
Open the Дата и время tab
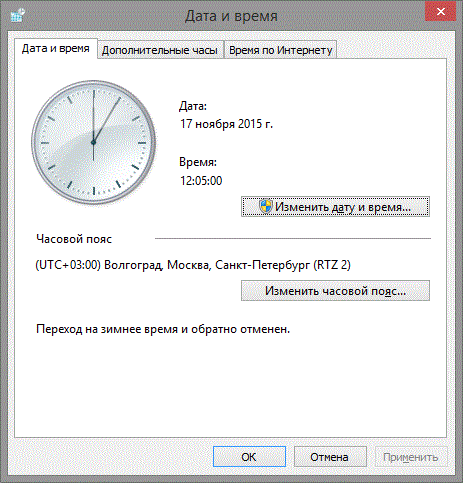tap(56, 49)
